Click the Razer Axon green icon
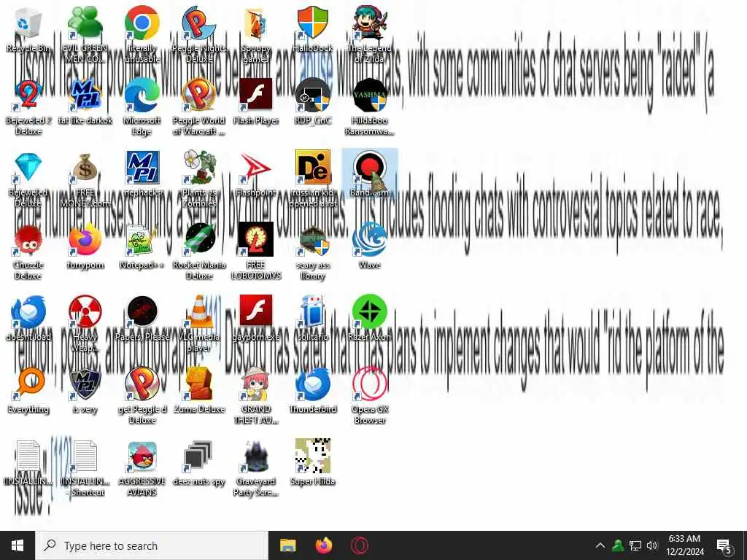The height and width of the screenshot is (560, 747). (x=370, y=312)
